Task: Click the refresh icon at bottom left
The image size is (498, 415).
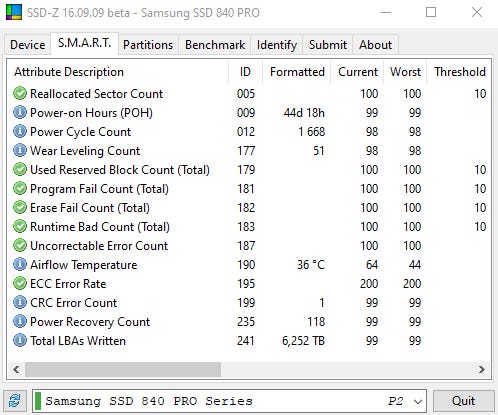Action: 15,401
